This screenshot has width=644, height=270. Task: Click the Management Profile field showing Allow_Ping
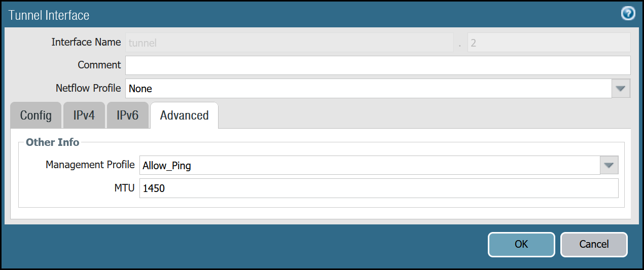click(369, 165)
